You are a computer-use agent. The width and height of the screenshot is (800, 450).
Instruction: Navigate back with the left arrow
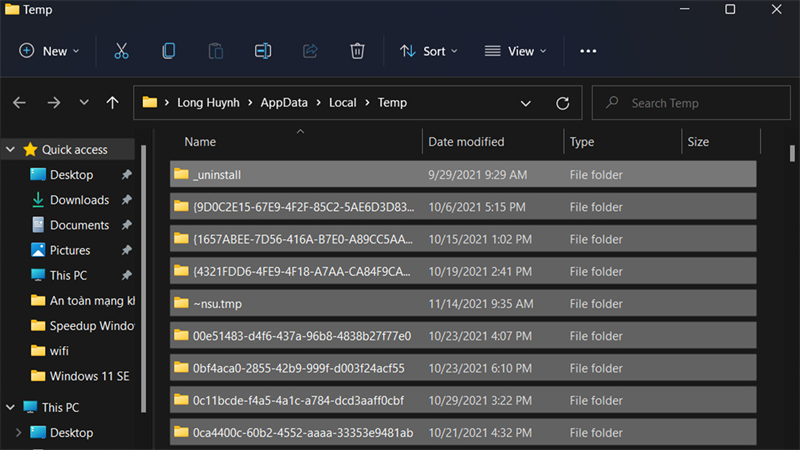tap(20, 103)
